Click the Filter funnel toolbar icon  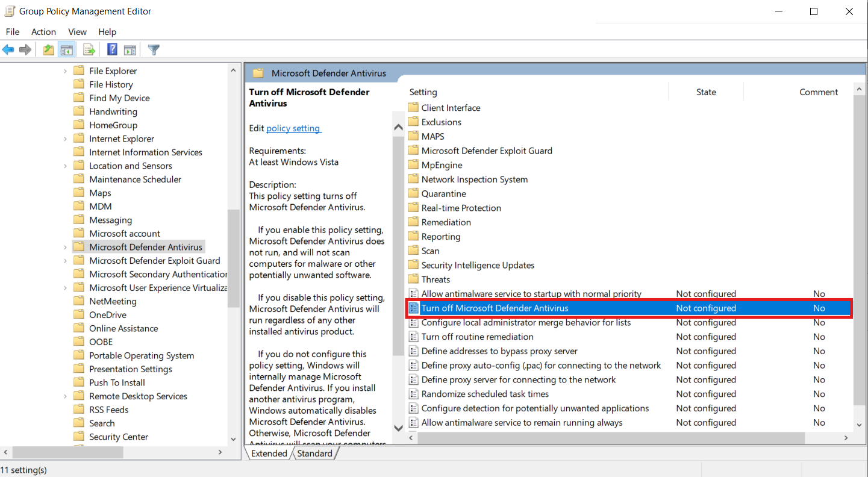[x=154, y=50]
